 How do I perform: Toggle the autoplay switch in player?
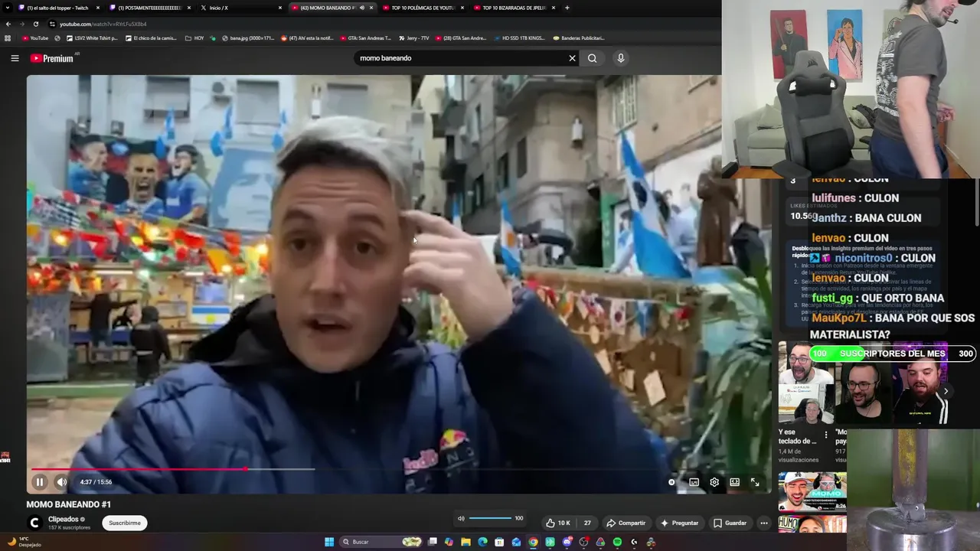tap(672, 482)
